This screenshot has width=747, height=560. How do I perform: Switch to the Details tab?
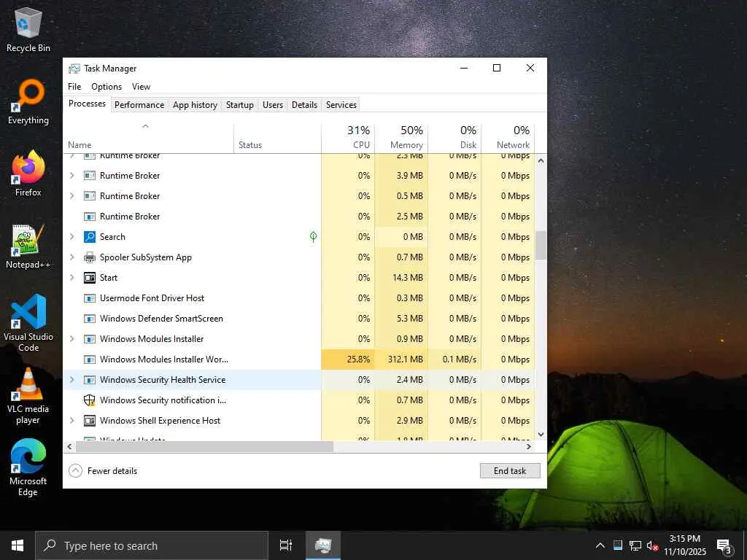(304, 105)
